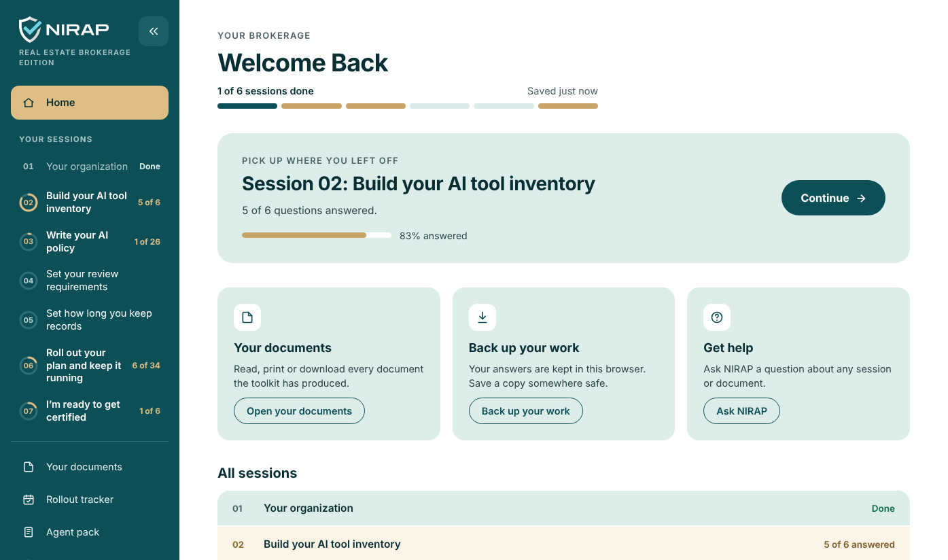This screenshot has width=948, height=560.
Task: Click the page icon beside Agent pack
Action: 29,532
